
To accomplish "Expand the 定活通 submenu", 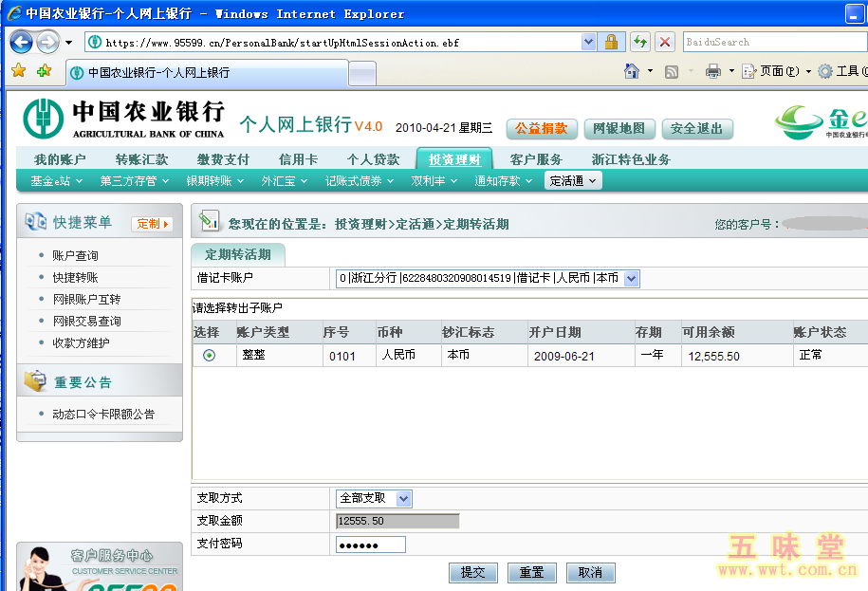I will coord(573,180).
